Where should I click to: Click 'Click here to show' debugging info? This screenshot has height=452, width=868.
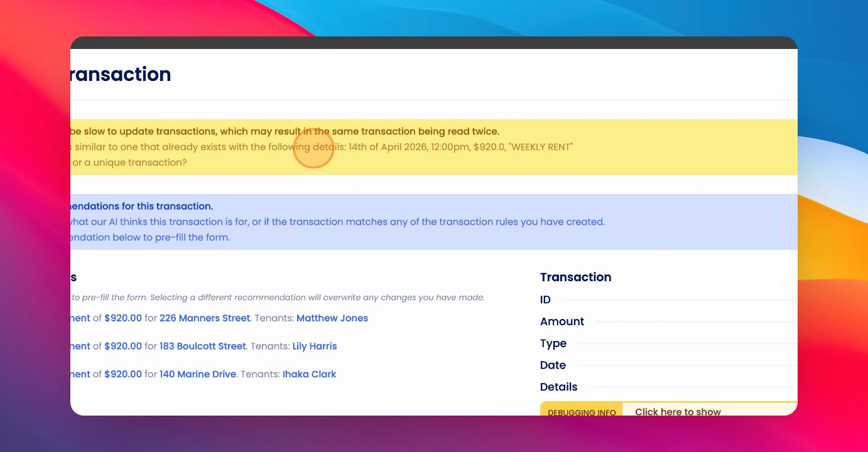(678, 412)
